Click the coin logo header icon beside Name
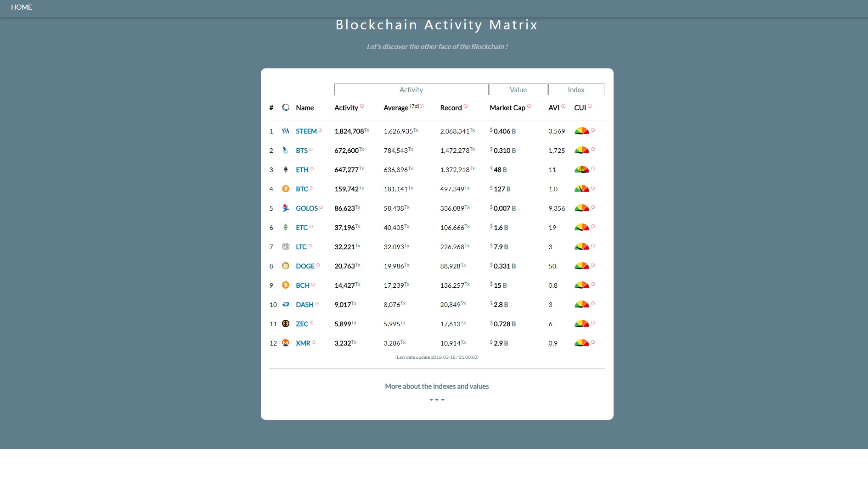Viewport: 868px width, 491px height. (x=286, y=107)
